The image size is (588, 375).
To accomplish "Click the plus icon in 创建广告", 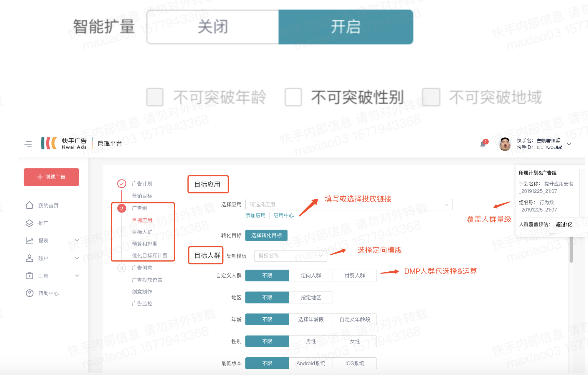I will (x=40, y=177).
